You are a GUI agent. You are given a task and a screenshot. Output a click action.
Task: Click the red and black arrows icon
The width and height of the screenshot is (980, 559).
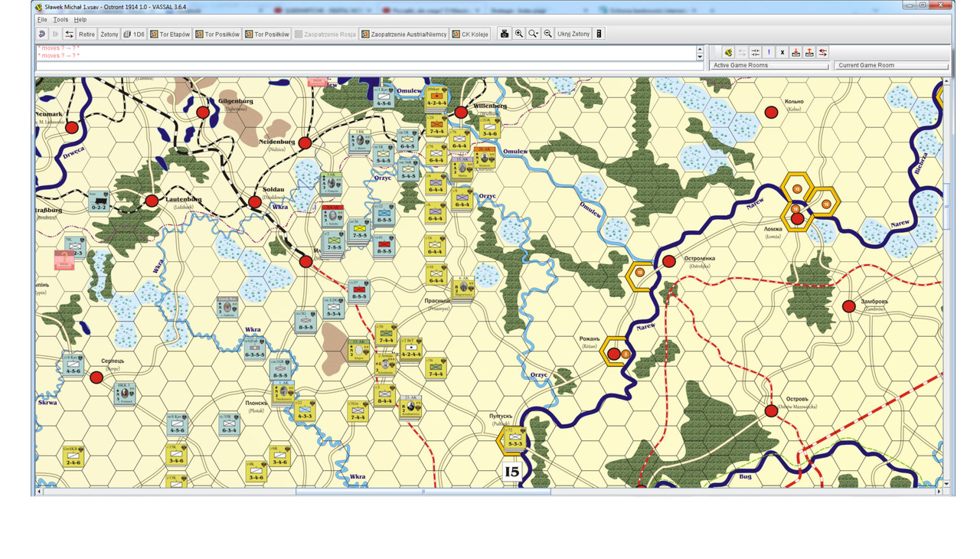click(x=823, y=52)
